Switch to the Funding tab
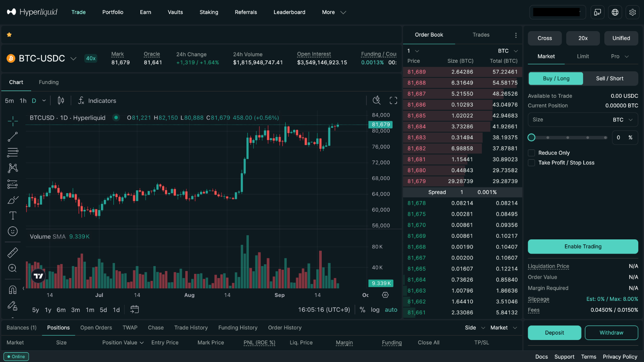 [49, 82]
